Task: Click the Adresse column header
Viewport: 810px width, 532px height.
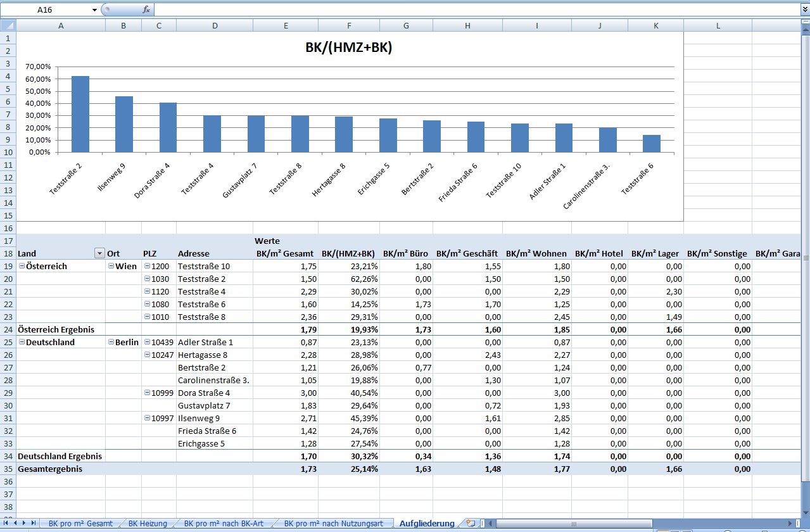Action: (215, 253)
